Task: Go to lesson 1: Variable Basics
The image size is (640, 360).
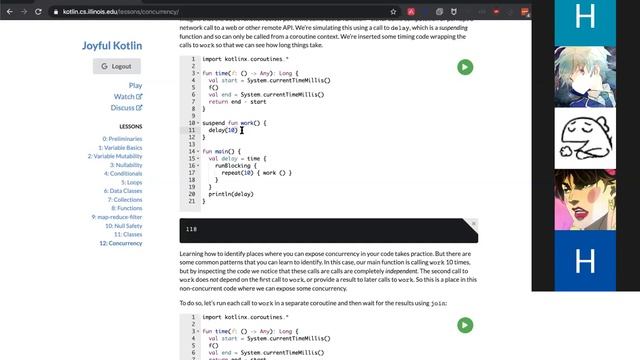Action: (x=120, y=148)
